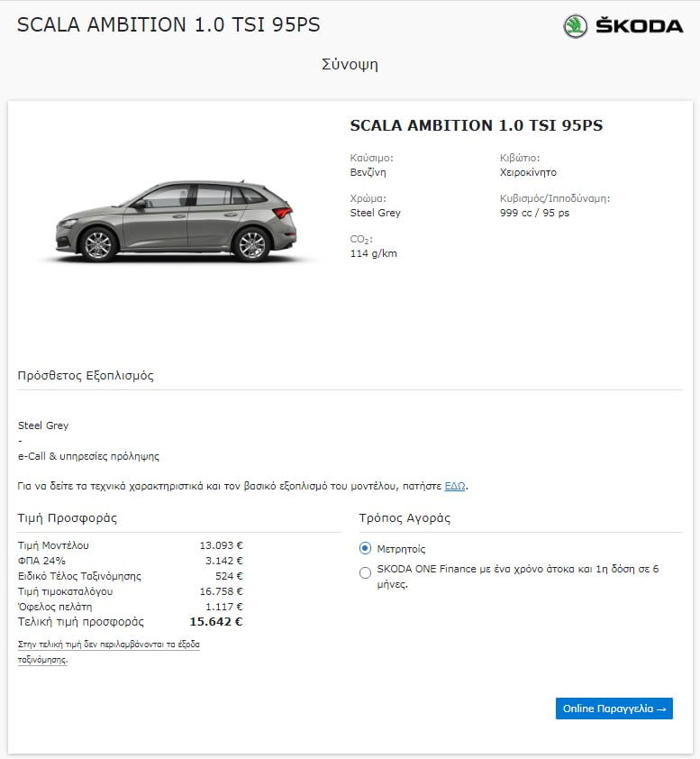Click the SCALA AMBITION 1.0 TSI 95PS page title
Screen dimensions: 700x759
(168, 24)
